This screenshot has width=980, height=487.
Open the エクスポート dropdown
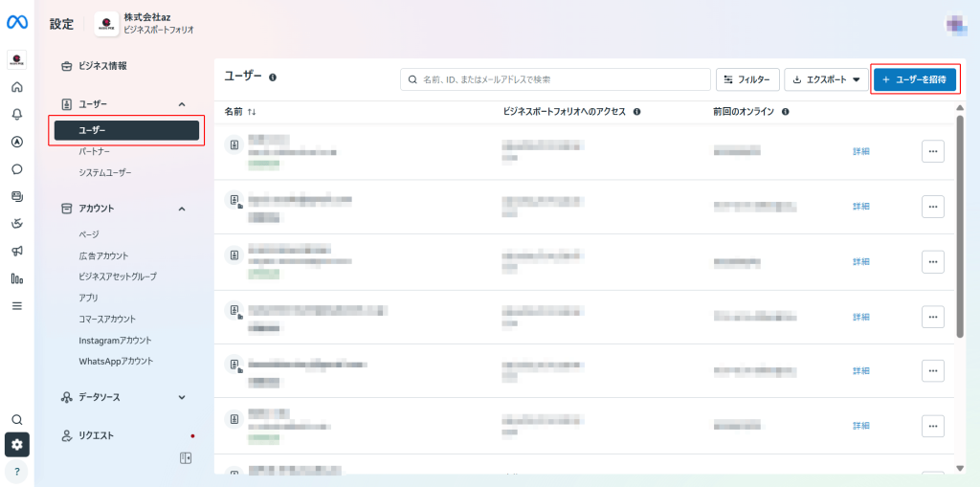coord(826,79)
